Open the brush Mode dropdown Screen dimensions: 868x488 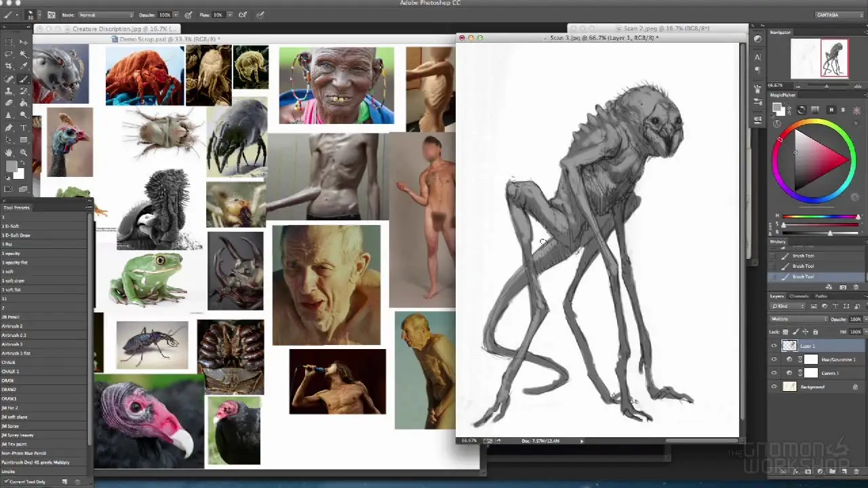pos(106,15)
